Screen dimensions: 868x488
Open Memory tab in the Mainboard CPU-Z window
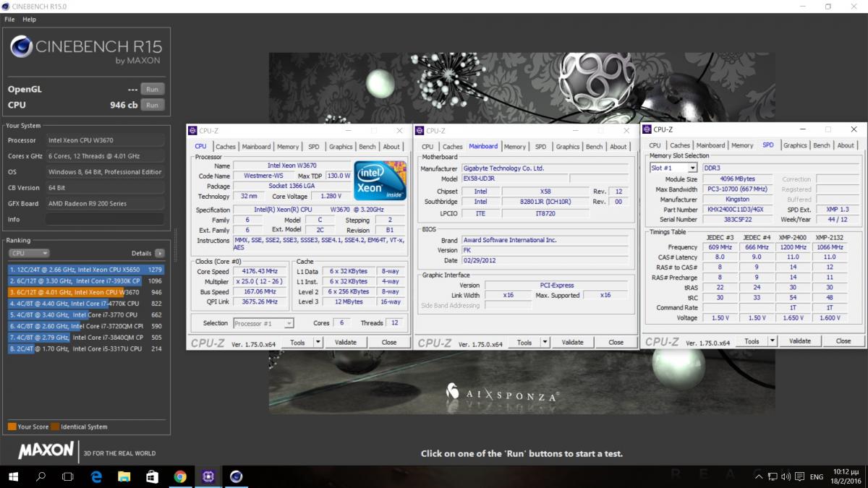tap(515, 147)
